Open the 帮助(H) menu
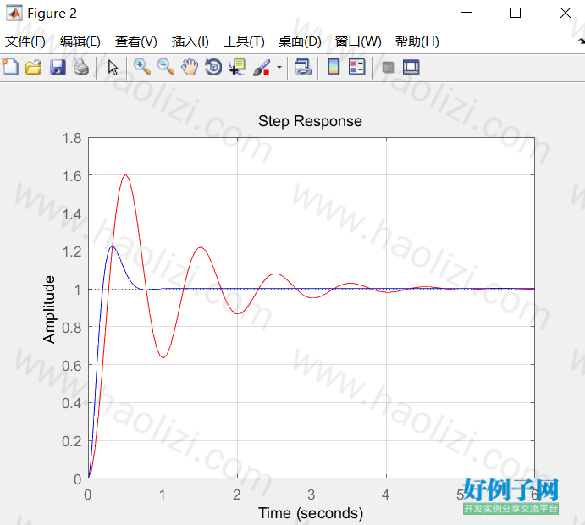Image resolution: width=585 pixels, height=525 pixels. [417, 41]
